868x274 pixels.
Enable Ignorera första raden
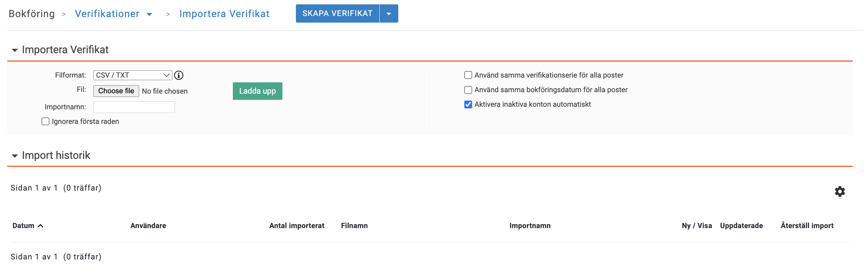(x=45, y=121)
